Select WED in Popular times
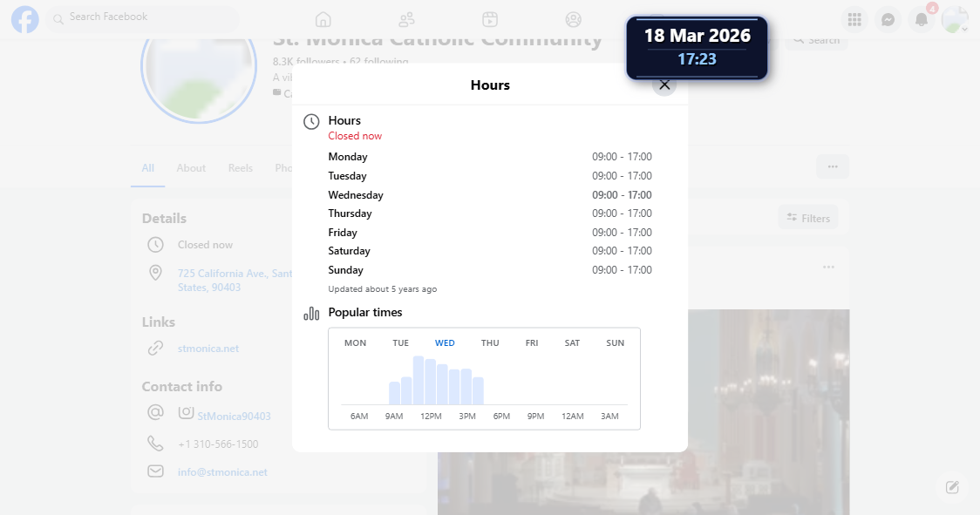Image resolution: width=980 pixels, height=515 pixels. [445, 343]
